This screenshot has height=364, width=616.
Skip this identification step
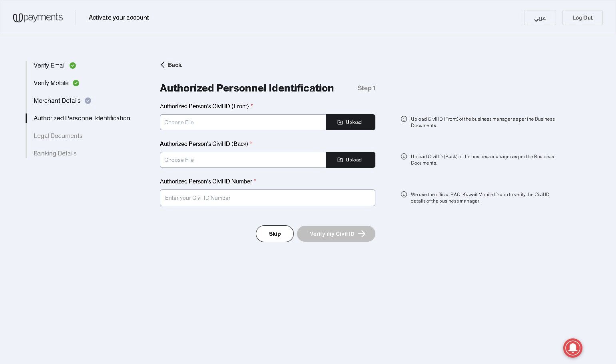(x=275, y=234)
